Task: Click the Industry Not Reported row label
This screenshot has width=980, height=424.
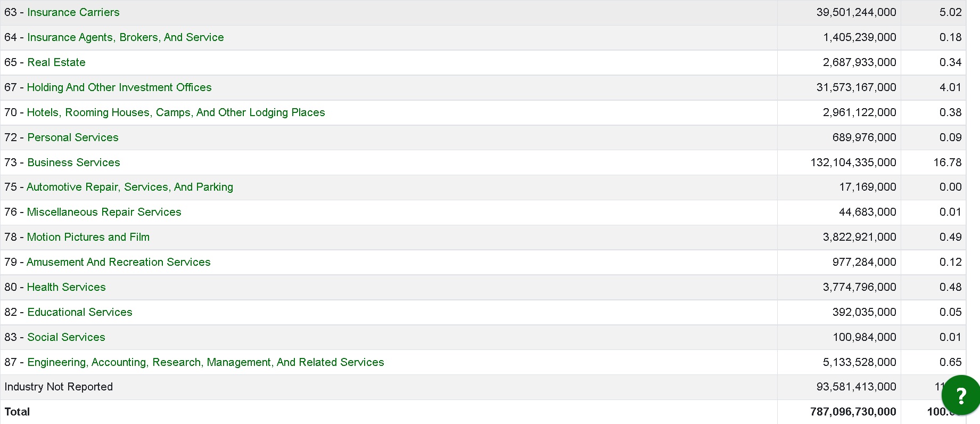Action: pos(59,387)
